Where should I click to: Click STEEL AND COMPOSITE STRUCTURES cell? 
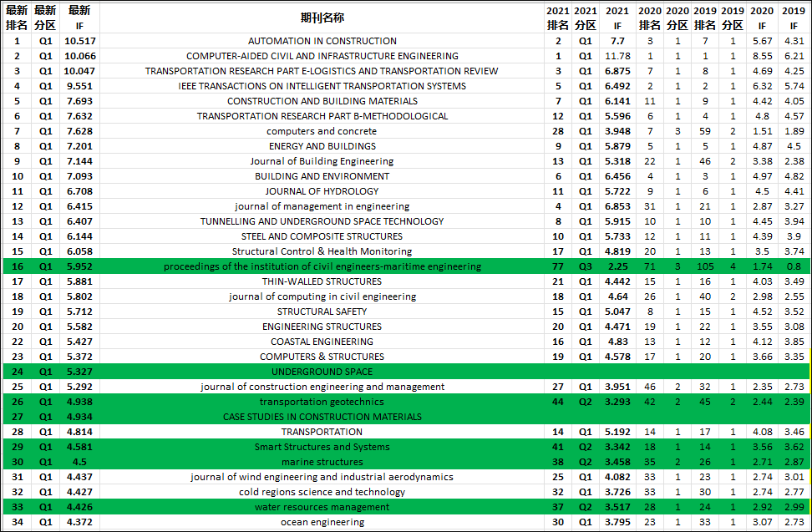pyautogui.click(x=322, y=236)
